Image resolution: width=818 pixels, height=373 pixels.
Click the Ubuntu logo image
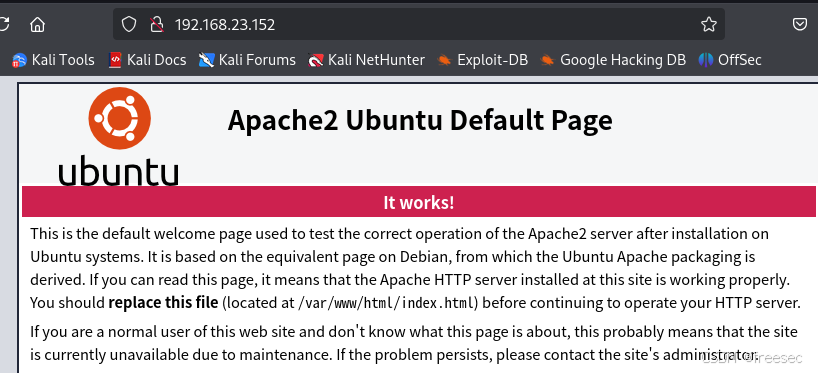[x=119, y=136]
